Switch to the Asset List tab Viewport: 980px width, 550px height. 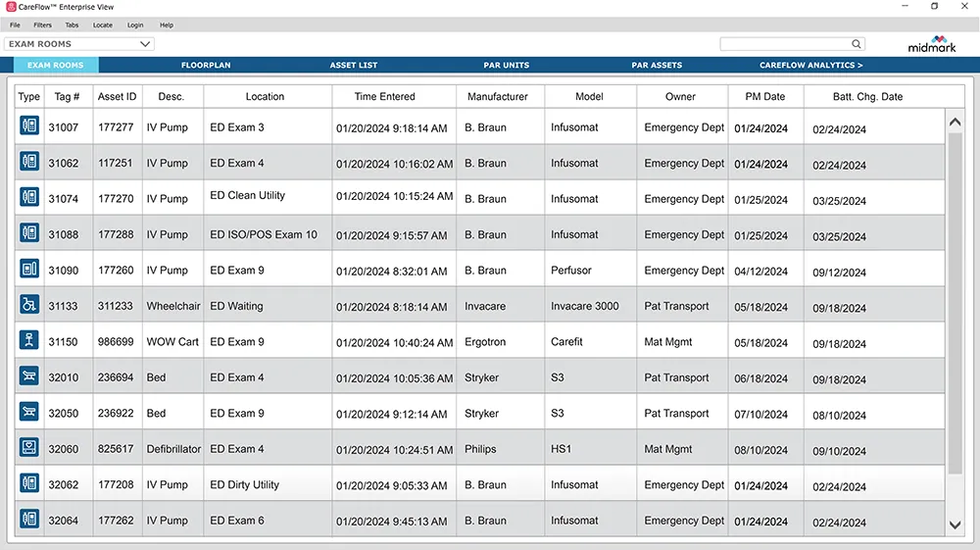click(x=354, y=66)
